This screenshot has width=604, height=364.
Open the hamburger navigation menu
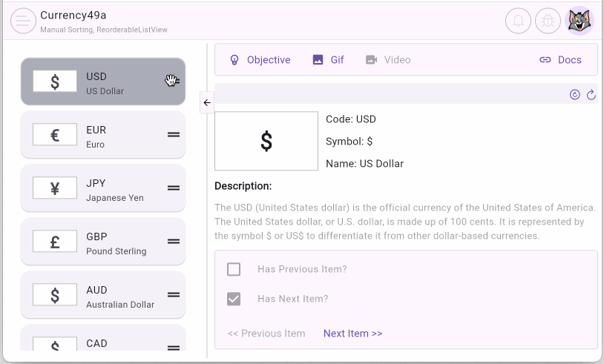point(23,21)
